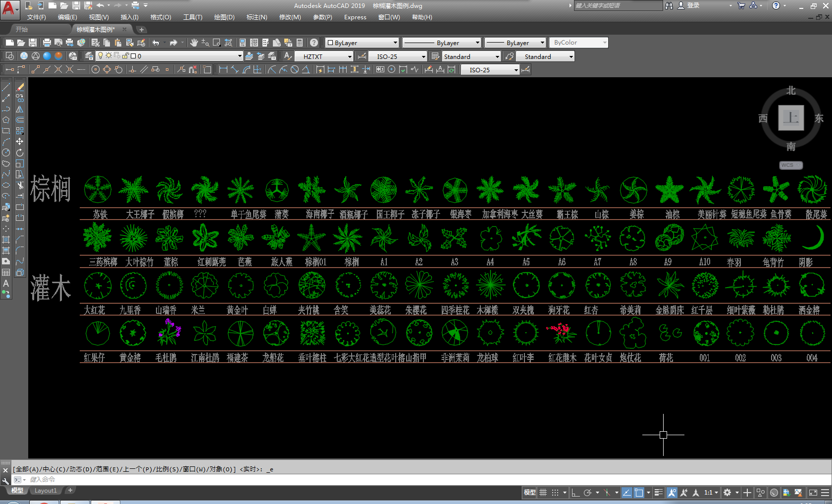Toggle grid display in status bar
832x504 pixels.
(x=543, y=492)
